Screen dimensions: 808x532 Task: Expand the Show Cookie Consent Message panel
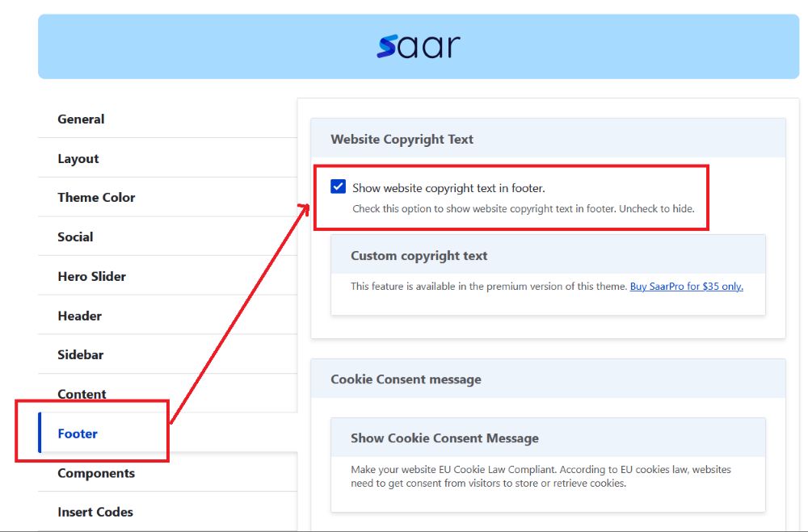(444, 438)
